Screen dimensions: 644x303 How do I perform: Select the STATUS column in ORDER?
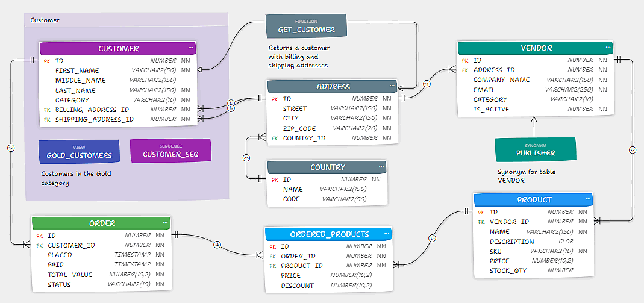[x=102, y=284]
